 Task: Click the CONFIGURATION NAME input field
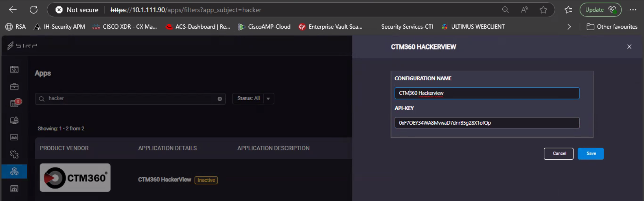[487, 93]
